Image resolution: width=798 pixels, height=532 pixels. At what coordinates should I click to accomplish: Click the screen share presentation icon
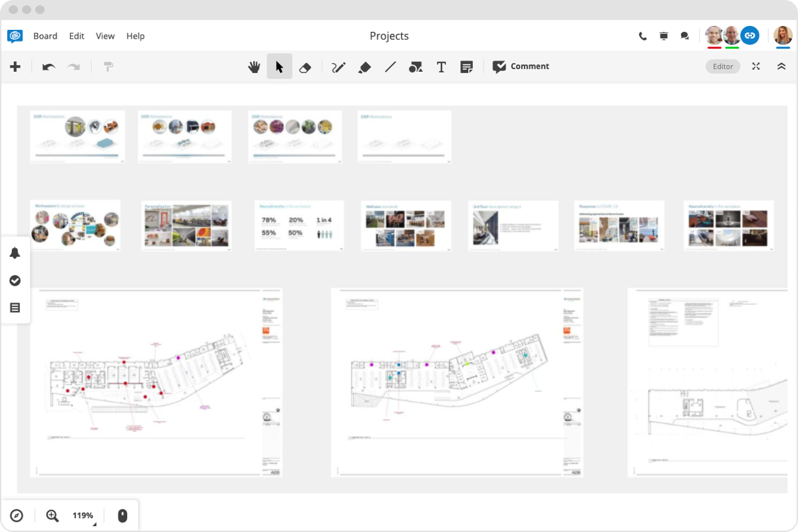(664, 36)
